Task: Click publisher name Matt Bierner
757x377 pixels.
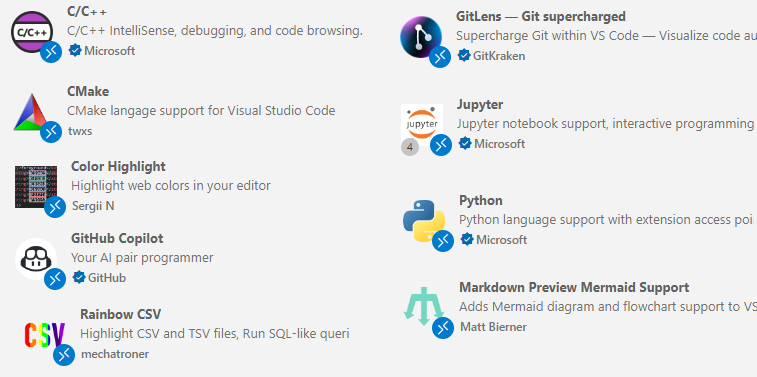Action: (x=493, y=327)
